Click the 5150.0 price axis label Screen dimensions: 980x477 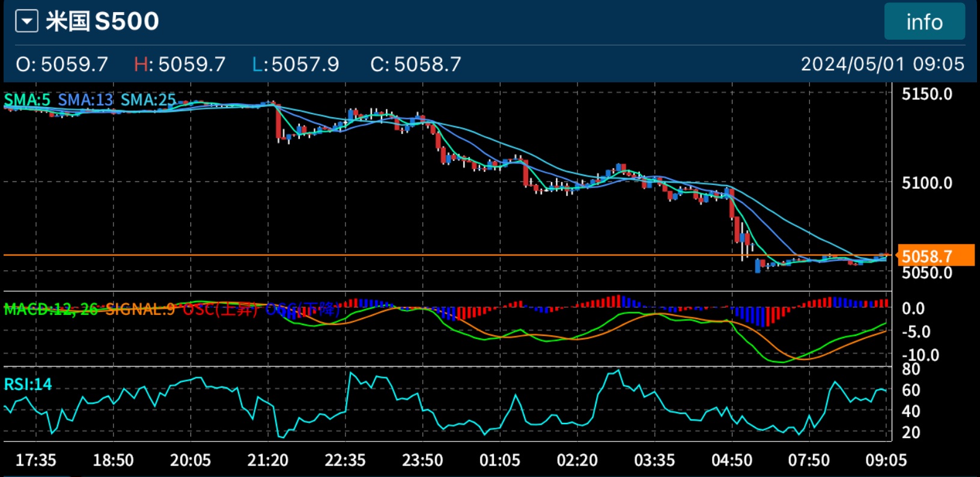coord(927,94)
